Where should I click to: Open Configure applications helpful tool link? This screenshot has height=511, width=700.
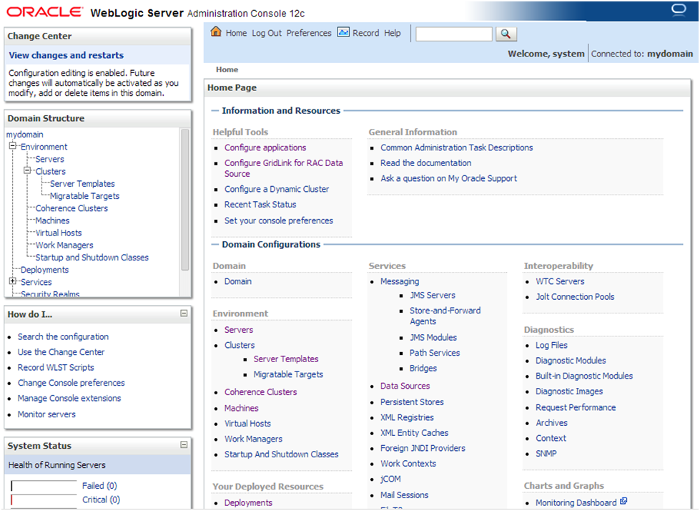click(265, 147)
